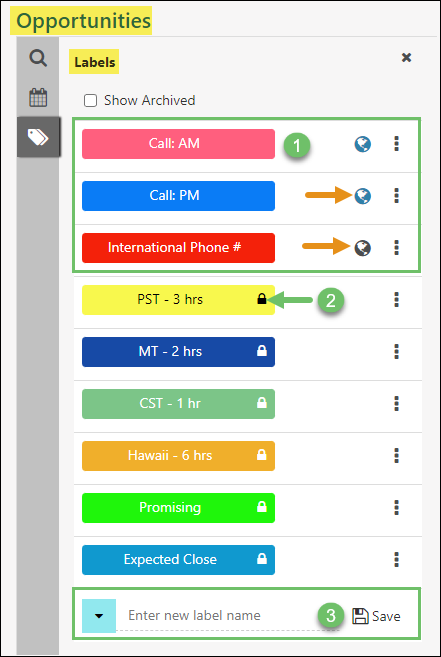Expand the kebab menu for Expected Close

(397, 559)
